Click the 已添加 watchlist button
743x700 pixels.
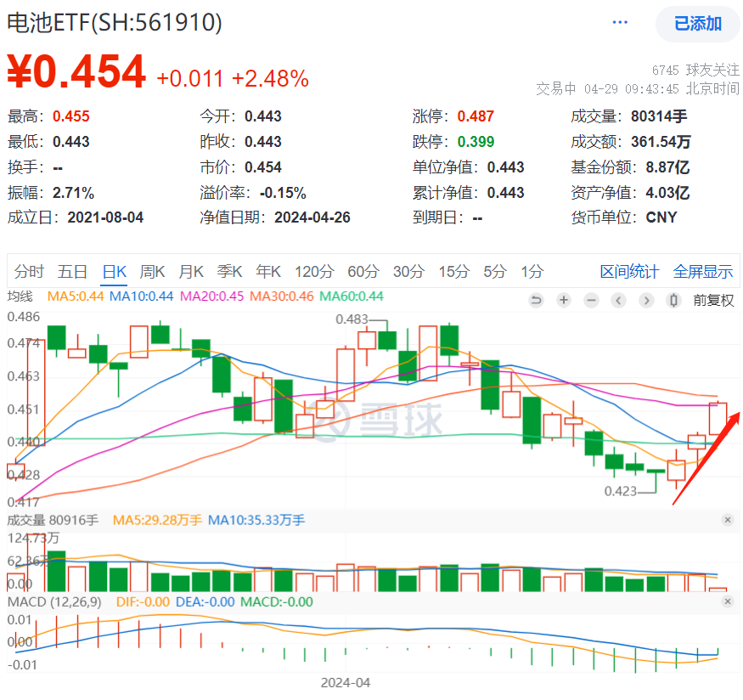696,24
